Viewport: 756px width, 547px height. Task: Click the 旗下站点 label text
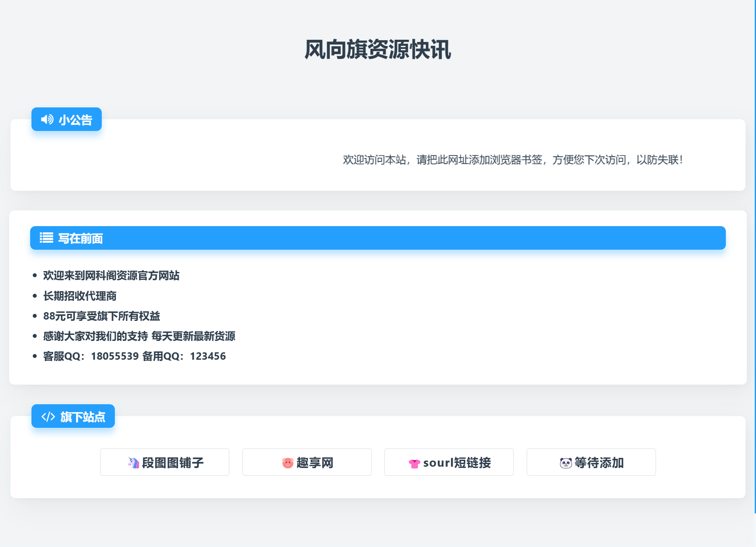tap(83, 417)
